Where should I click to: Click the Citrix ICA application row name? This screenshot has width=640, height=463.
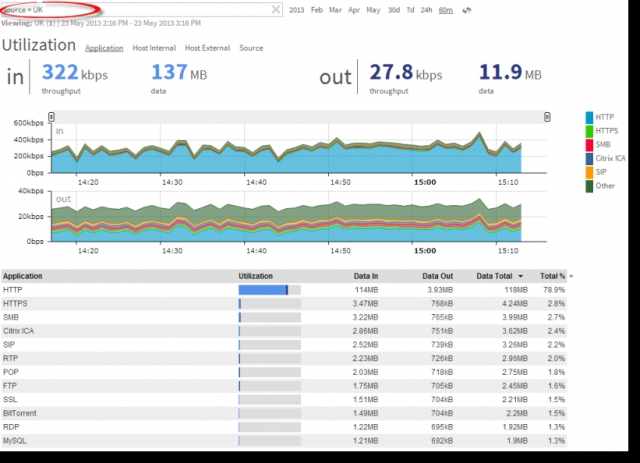(x=18, y=331)
